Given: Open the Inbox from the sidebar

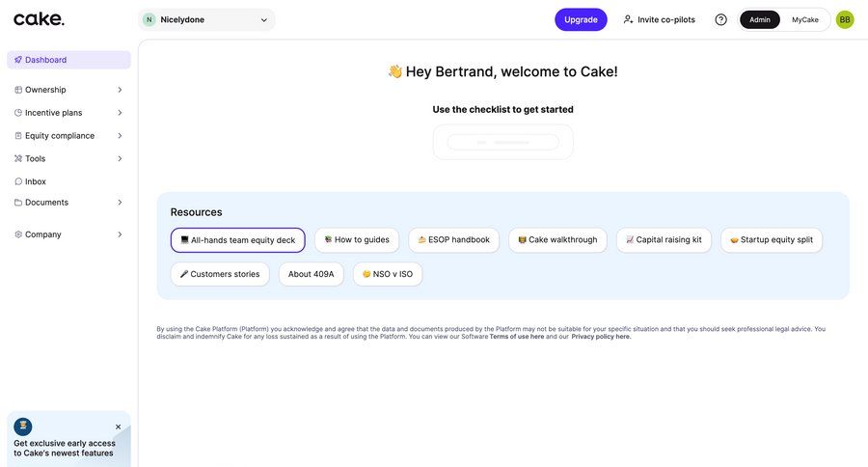Looking at the screenshot, I should coord(35,181).
